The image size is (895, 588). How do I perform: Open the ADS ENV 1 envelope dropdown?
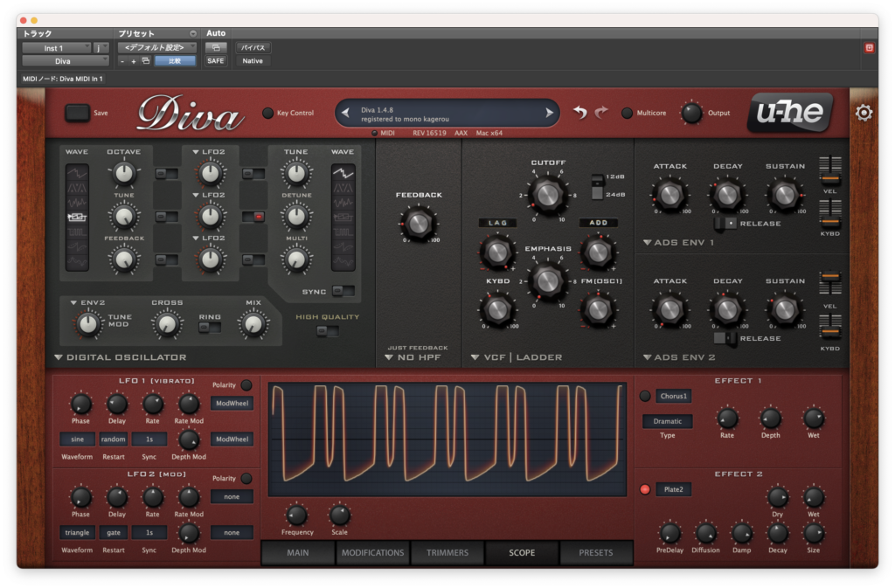coord(679,242)
